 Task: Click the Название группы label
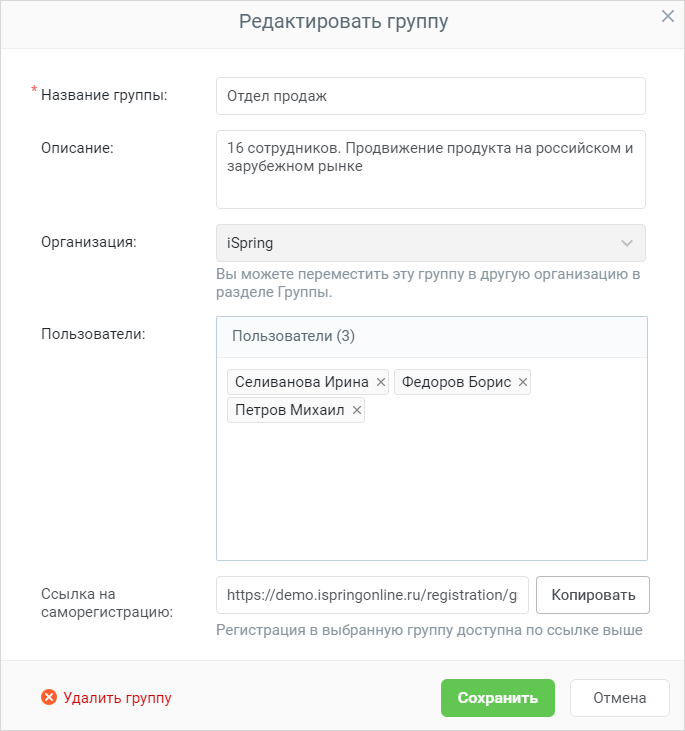click(104, 95)
